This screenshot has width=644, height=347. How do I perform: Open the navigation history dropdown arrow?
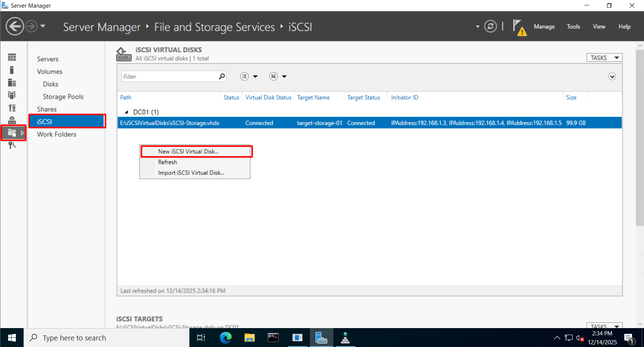coord(43,26)
